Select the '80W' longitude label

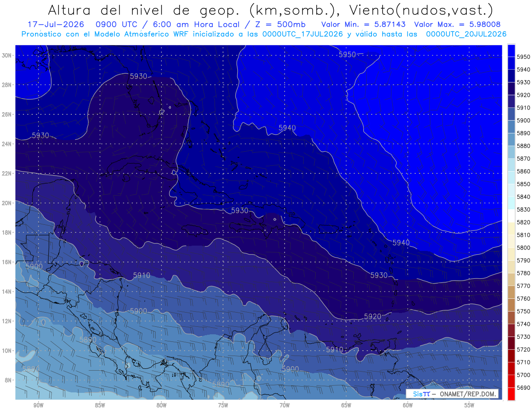(x=161, y=405)
